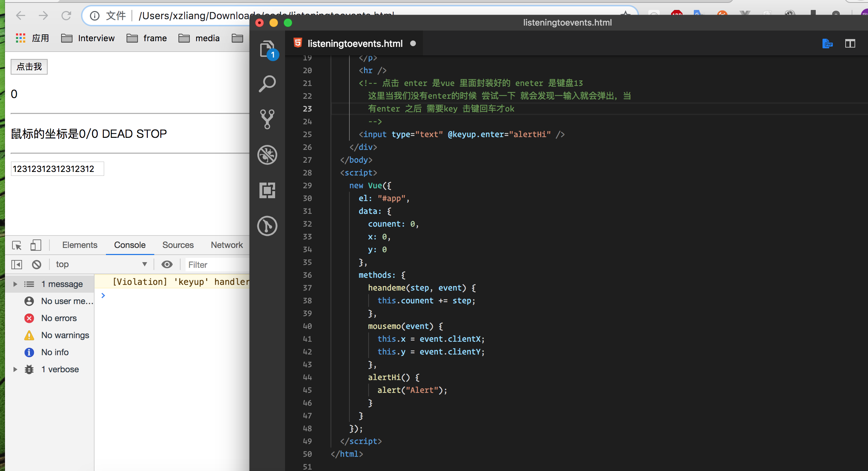Image resolution: width=868 pixels, height=471 pixels.
Task: Click the 点击我 button on the page
Action: (29, 67)
